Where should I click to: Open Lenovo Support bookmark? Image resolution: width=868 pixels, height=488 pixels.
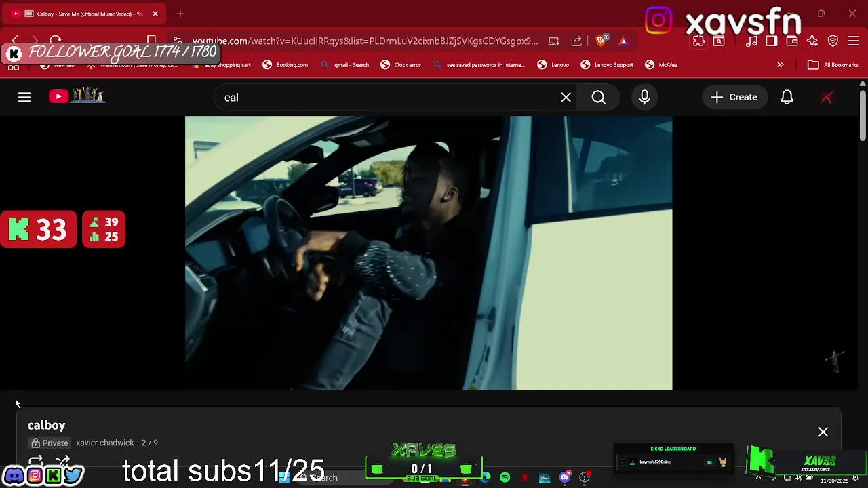(x=607, y=65)
